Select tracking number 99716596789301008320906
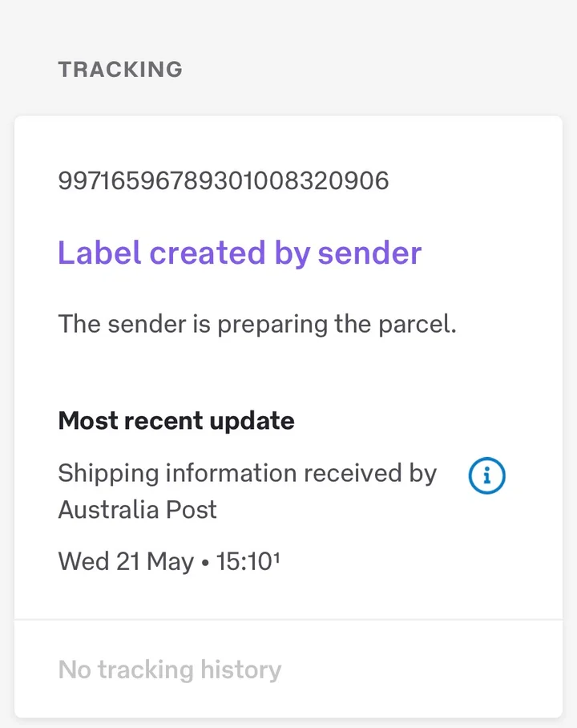This screenshot has height=728, width=577. (x=224, y=180)
